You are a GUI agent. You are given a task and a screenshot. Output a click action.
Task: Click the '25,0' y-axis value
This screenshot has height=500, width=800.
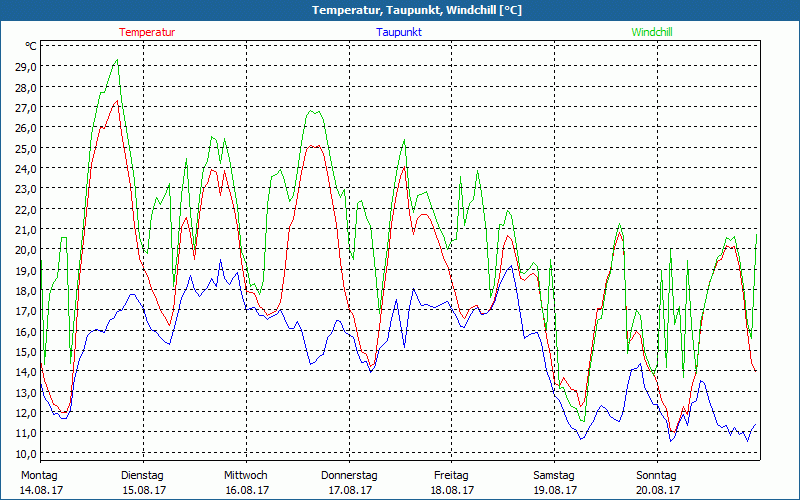tap(26, 148)
